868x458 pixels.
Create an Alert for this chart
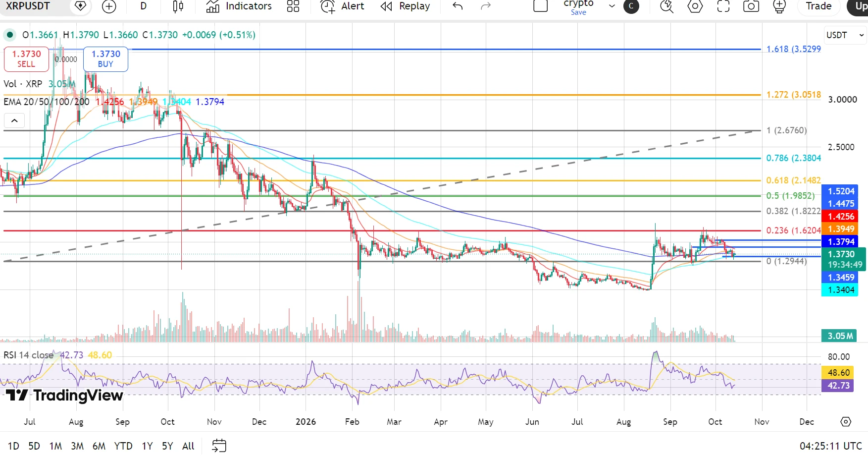(342, 6)
